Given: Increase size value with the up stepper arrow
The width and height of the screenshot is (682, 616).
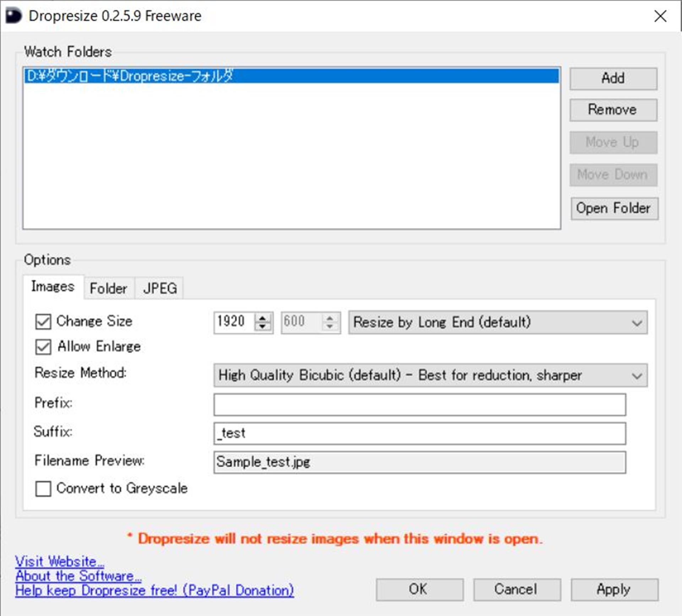Looking at the screenshot, I should click(262, 318).
